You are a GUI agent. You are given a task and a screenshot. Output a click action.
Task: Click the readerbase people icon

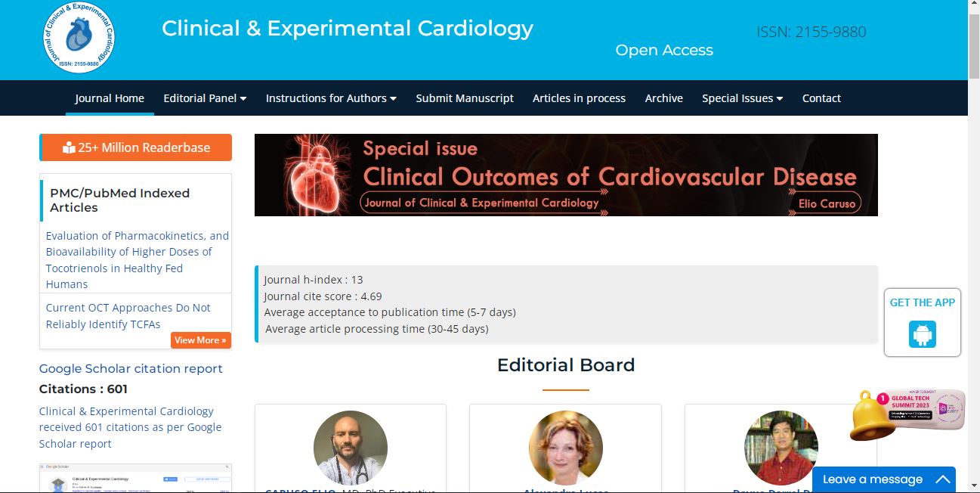[x=69, y=147]
